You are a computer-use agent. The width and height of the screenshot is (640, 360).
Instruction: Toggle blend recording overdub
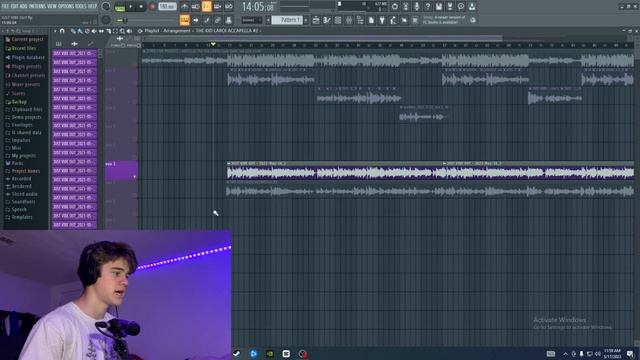[x=218, y=7]
